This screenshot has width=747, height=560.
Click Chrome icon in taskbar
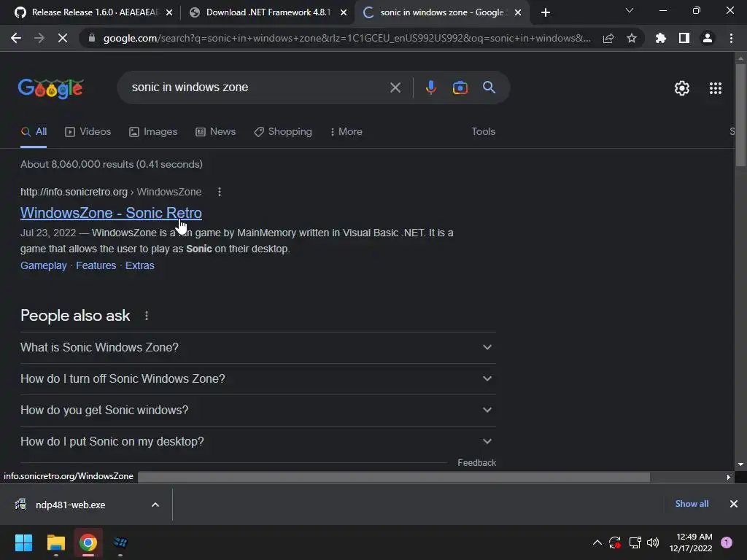click(88, 542)
